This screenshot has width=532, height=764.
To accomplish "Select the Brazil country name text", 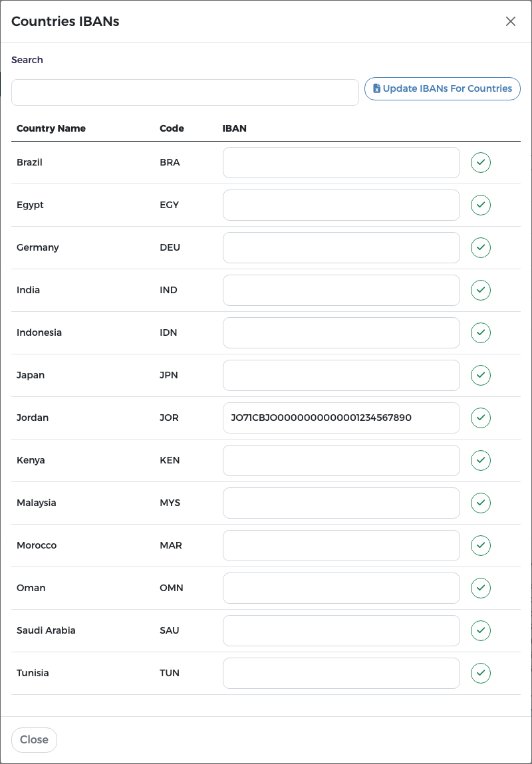I will 29,163.
